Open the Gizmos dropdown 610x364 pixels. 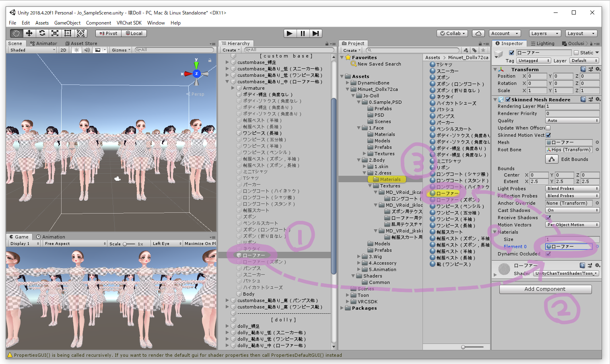[x=121, y=50]
